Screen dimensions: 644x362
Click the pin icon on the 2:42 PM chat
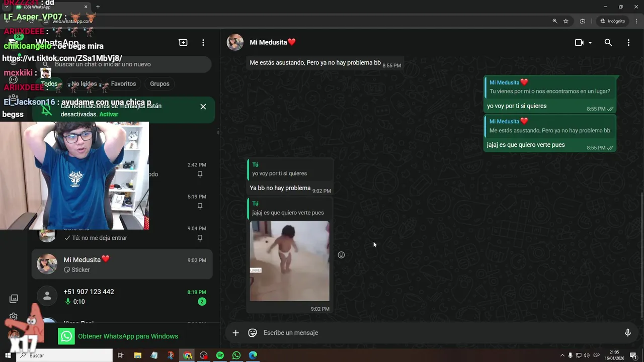coord(200,174)
